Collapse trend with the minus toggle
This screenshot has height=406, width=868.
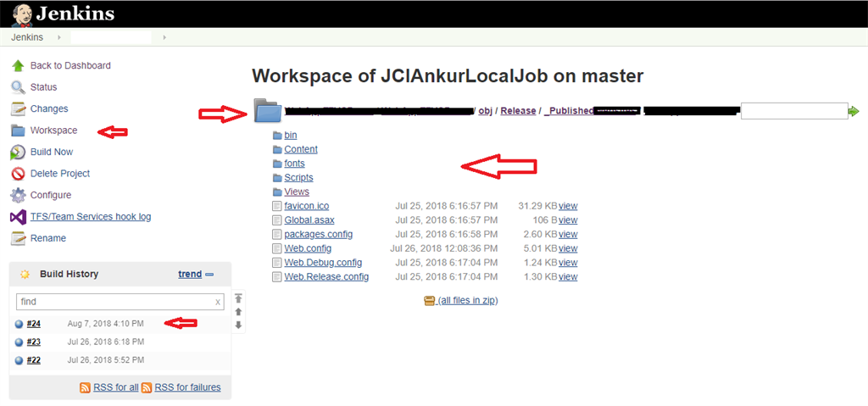click(x=209, y=274)
